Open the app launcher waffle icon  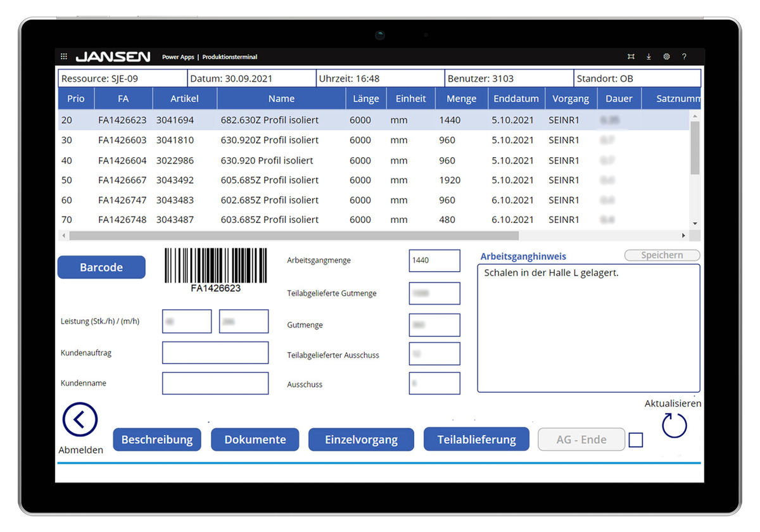[63, 56]
